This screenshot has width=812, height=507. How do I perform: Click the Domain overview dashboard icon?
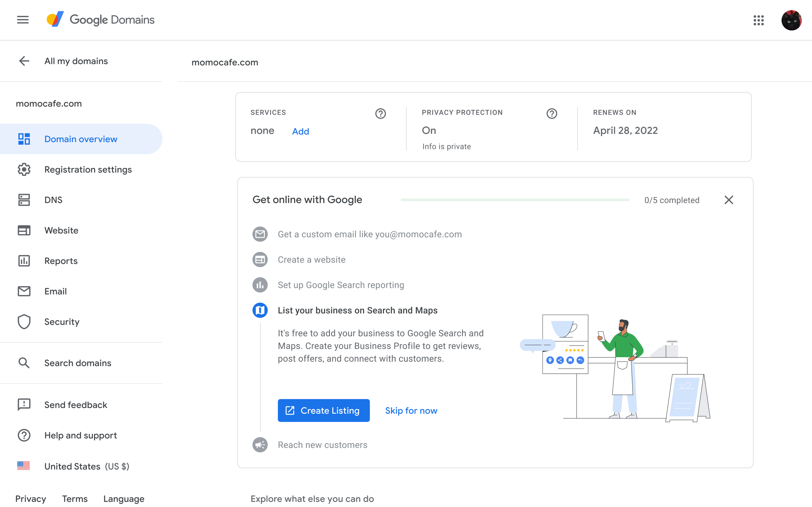click(x=24, y=139)
